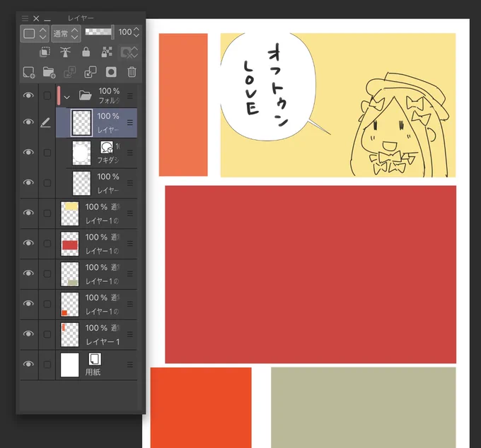Click the paper icon on the 用紙 layer
The height and width of the screenshot is (448, 481).
95,359
